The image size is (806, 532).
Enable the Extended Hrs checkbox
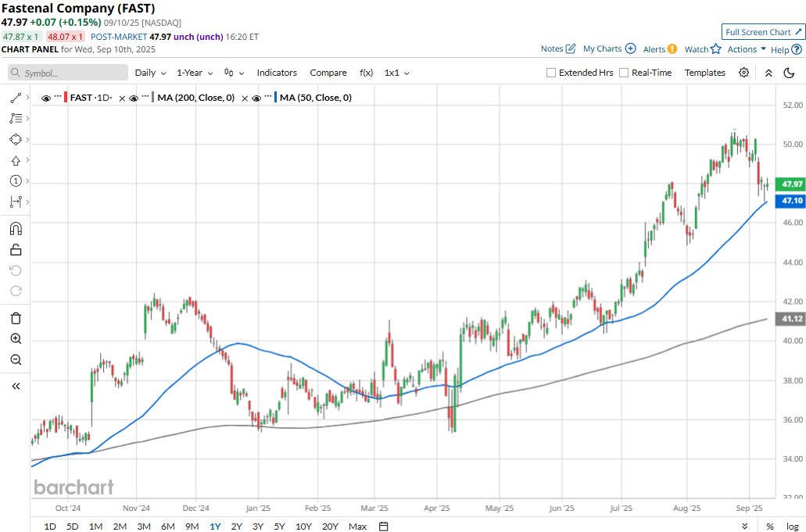pyautogui.click(x=551, y=73)
